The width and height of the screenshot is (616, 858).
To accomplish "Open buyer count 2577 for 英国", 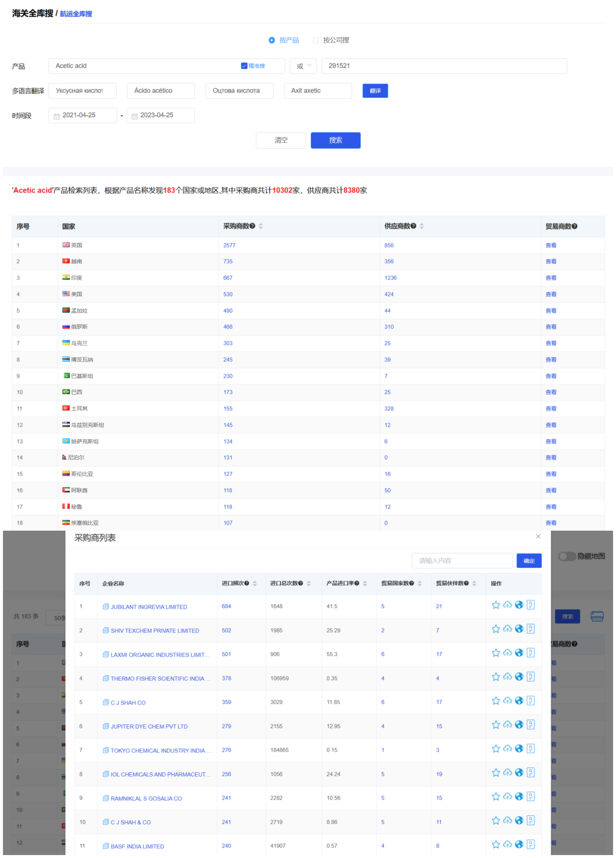I will pos(229,246).
